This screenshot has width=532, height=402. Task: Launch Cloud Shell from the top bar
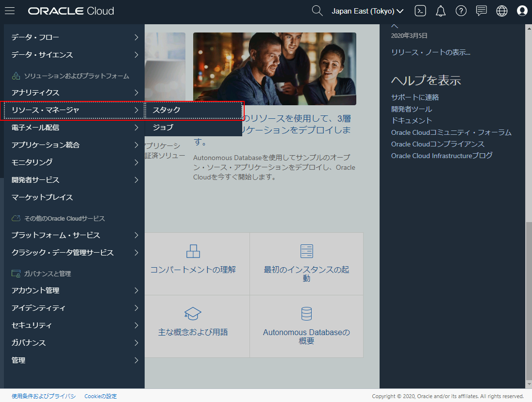(420, 10)
